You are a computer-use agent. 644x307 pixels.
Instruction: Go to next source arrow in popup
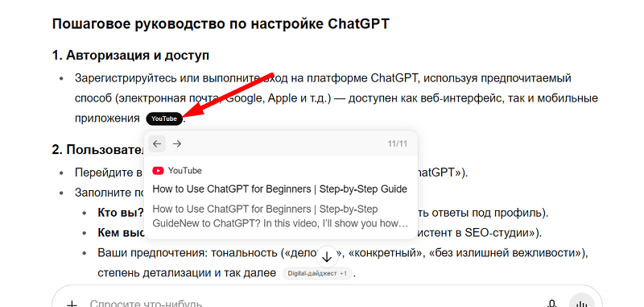click(x=177, y=144)
